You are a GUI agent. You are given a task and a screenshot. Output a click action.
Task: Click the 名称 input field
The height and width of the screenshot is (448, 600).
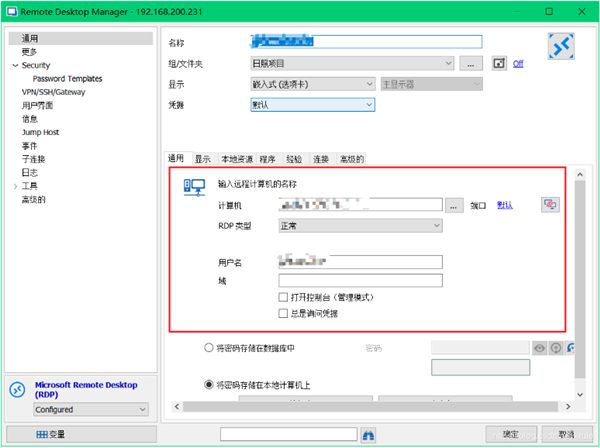[366, 42]
